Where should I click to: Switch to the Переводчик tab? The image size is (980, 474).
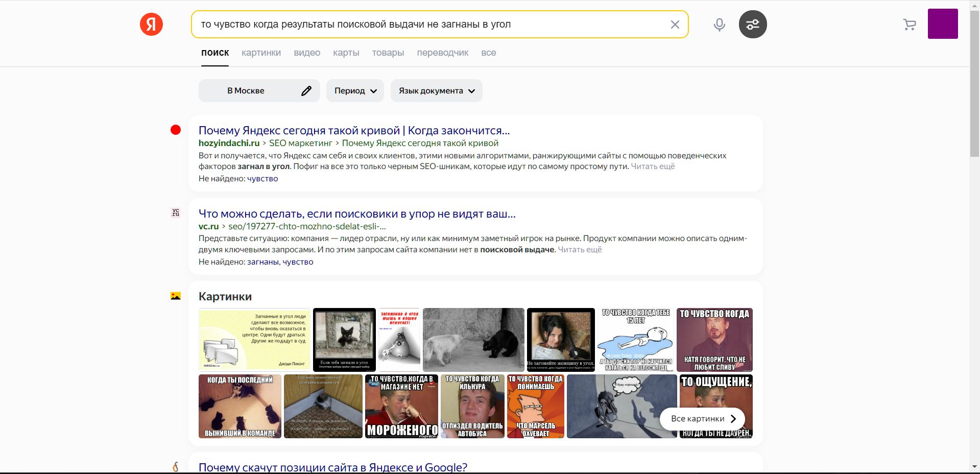[442, 53]
